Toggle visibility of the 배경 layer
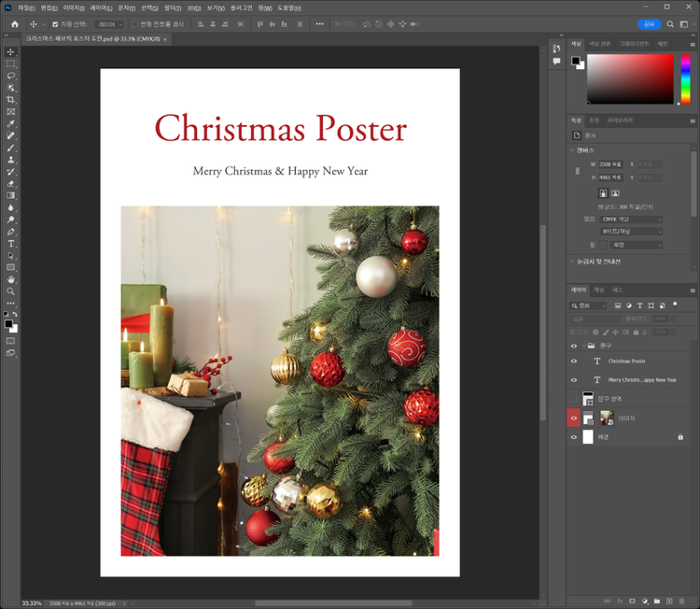700x609 pixels. (574, 436)
